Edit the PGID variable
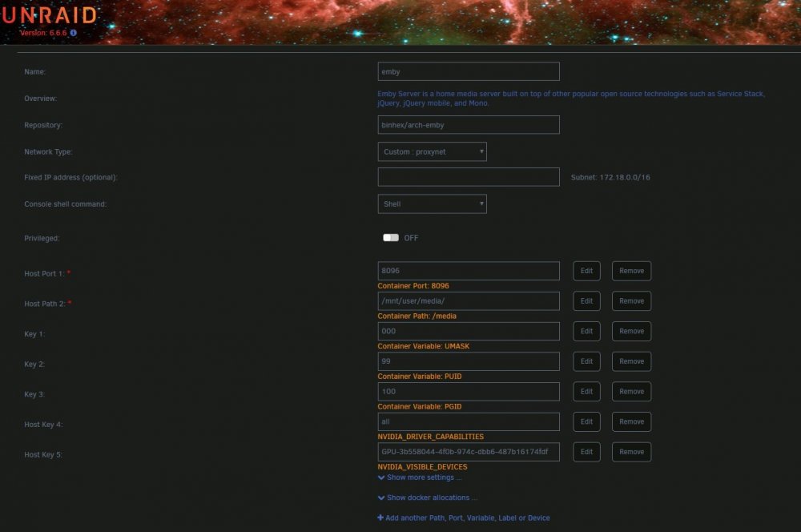This screenshot has height=532, width=801. [x=586, y=392]
